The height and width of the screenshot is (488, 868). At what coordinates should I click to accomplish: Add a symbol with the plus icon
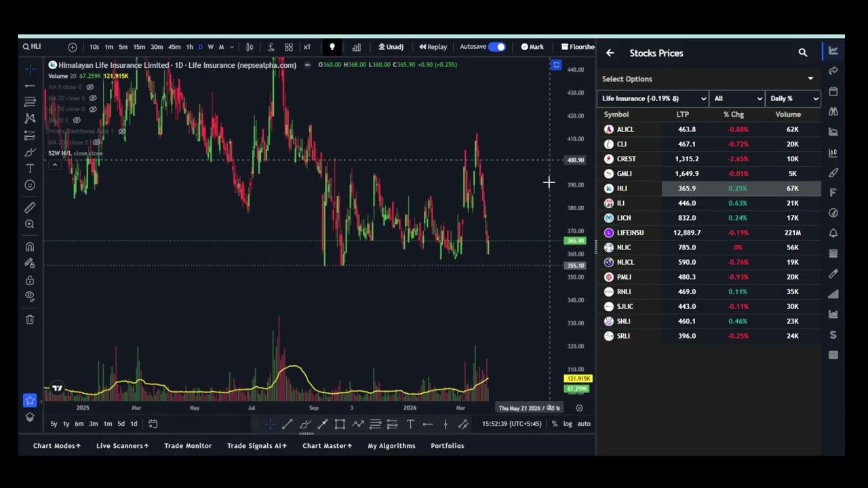click(73, 47)
